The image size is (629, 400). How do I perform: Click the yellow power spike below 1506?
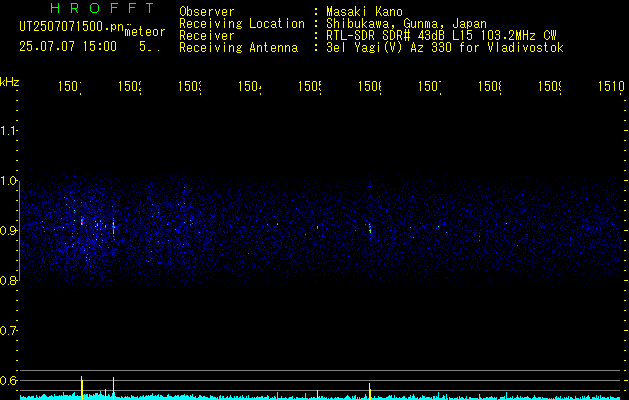click(x=369, y=391)
